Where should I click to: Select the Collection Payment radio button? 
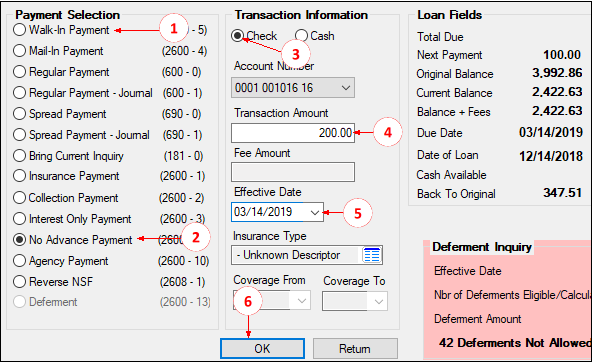pyautogui.click(x=19, y=198)
